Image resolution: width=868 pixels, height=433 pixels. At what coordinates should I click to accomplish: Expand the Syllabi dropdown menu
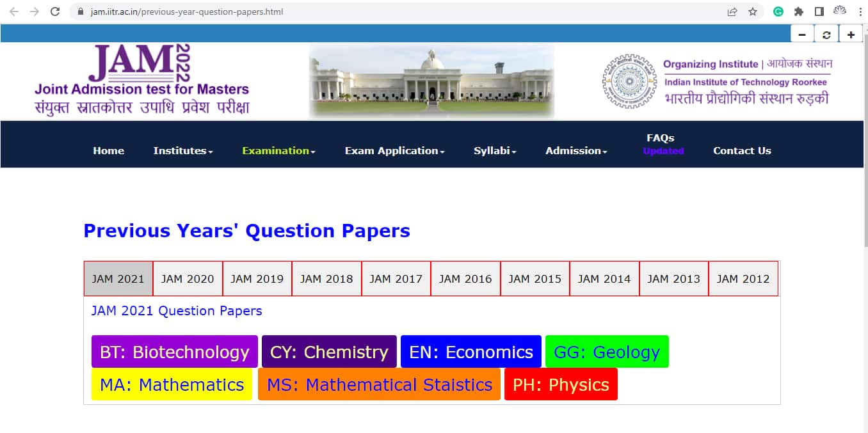click(x=495, y=151)
